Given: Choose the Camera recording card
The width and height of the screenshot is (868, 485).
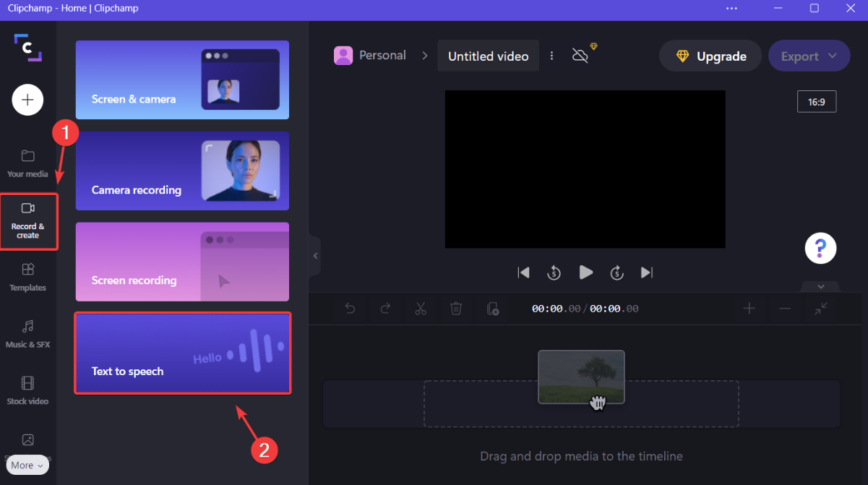Looking at the screenshot, I should point(182,171).
